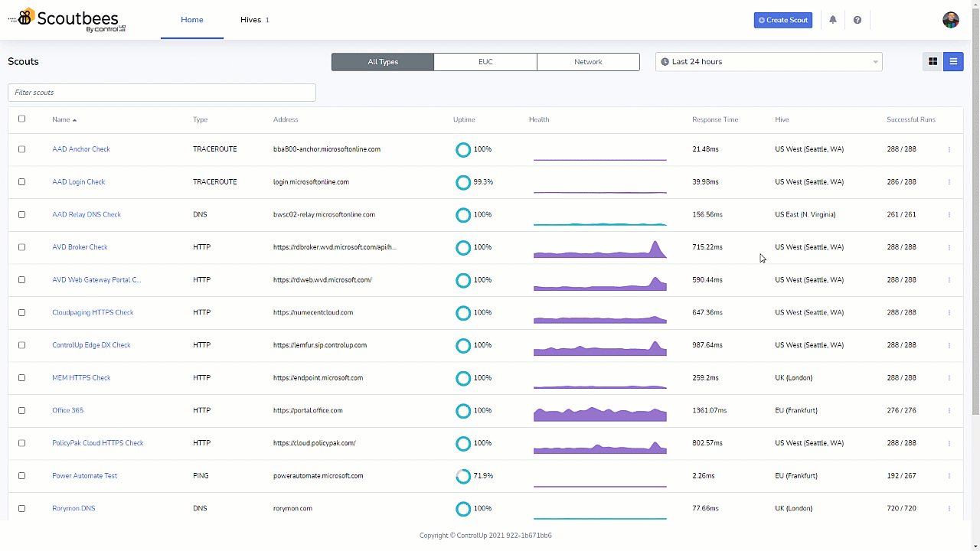
Task: Open row menu for AAD Anchor Check
Action: (x=949, y=149)
